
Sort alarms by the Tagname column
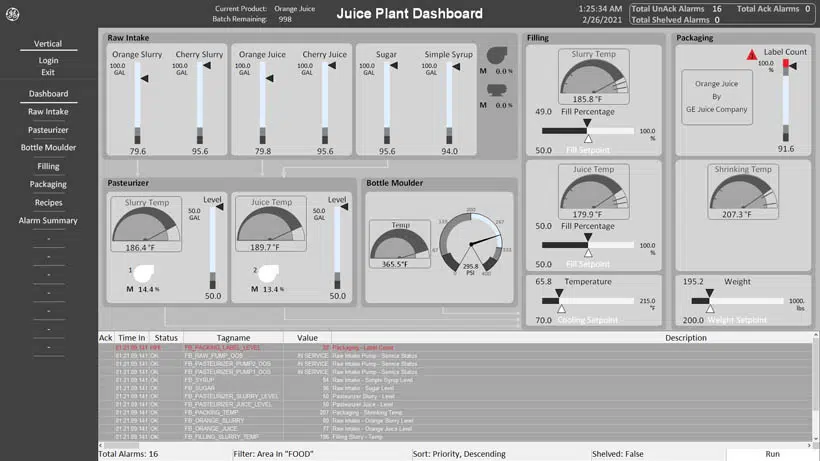233,338
